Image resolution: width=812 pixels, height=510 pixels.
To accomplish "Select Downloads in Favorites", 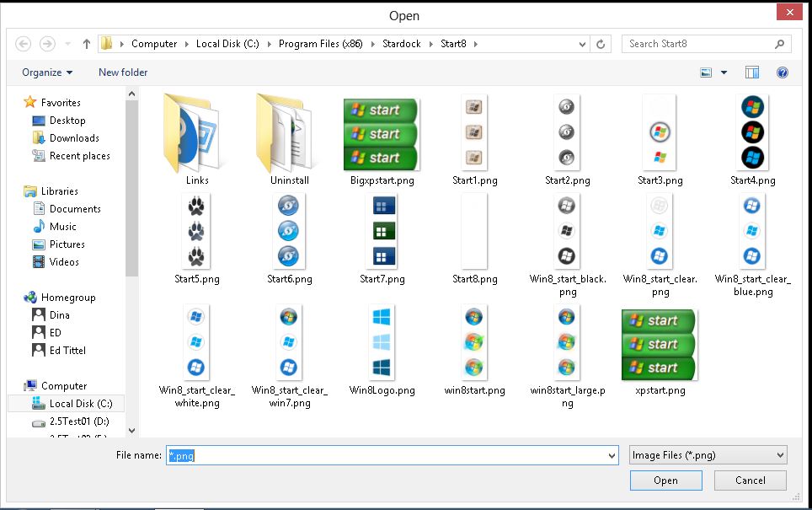I will pyautogui.click(x=74, y=138).
